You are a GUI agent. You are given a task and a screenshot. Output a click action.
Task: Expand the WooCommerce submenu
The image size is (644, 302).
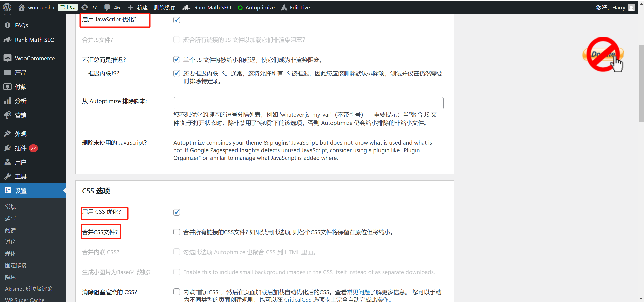click(x=35, y=58)
